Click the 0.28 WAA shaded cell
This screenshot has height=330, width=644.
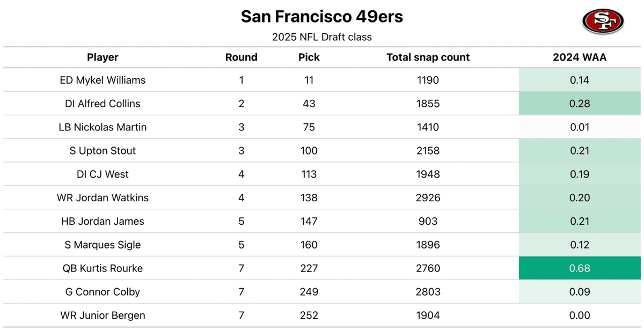click(x=580, y=104)
